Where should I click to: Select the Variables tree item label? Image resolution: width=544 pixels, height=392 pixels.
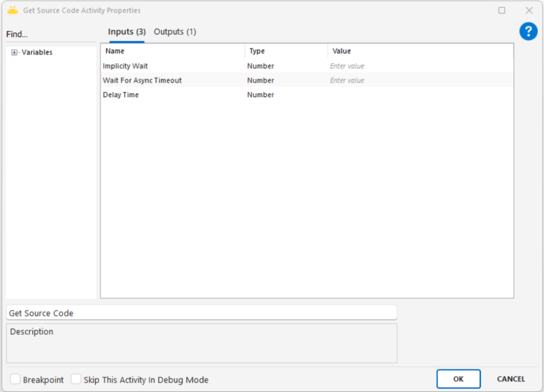coord(37,53)
